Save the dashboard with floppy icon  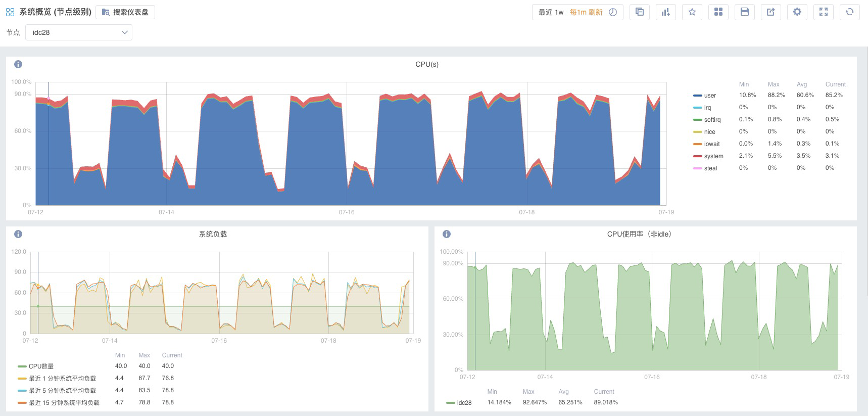point(745,12)
